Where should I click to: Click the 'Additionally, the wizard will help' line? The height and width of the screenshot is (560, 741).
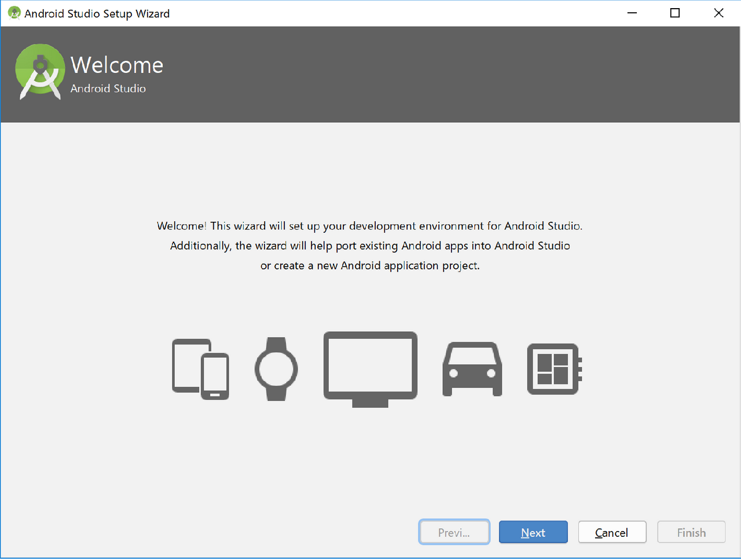(370, 246)
